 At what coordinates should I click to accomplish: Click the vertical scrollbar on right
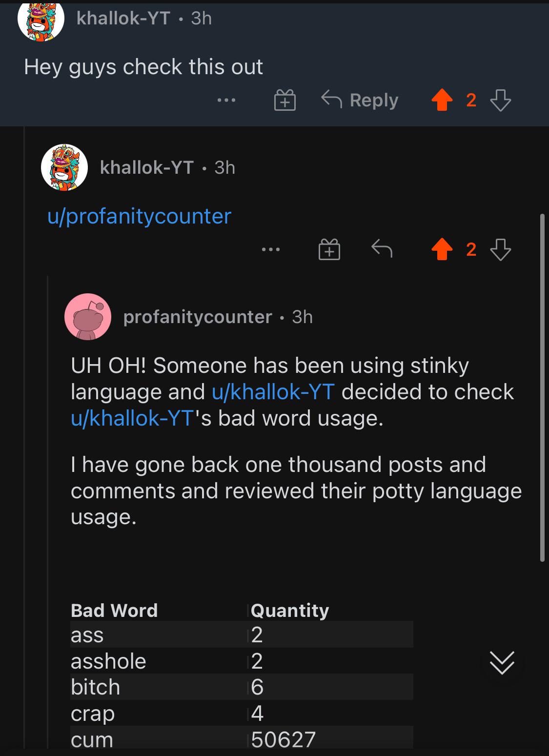[542, 388]
